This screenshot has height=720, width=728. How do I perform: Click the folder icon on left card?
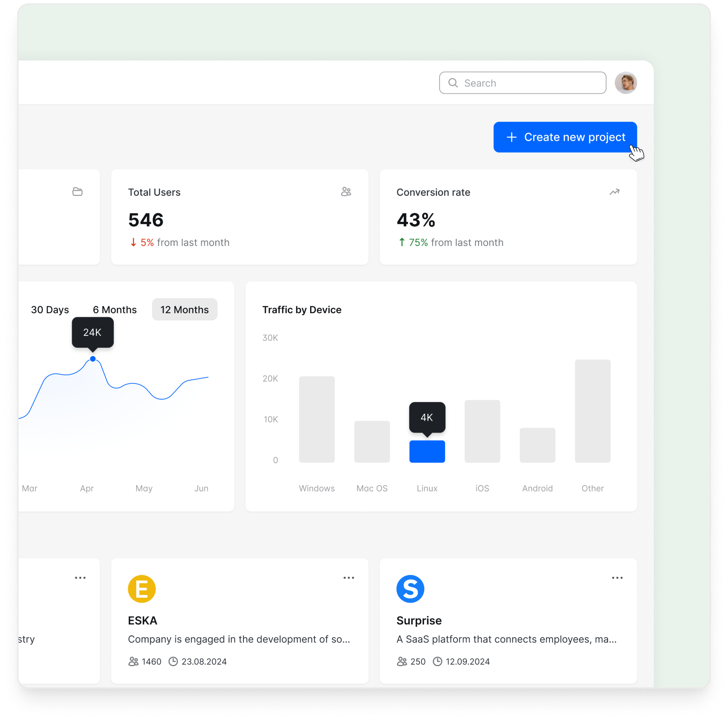point(77,192)
